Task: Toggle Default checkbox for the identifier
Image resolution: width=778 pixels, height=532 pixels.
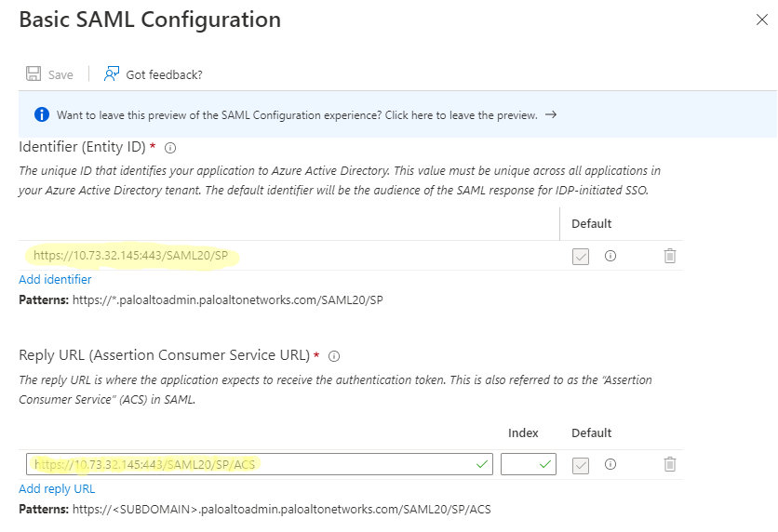Action: tap(581, 256)
